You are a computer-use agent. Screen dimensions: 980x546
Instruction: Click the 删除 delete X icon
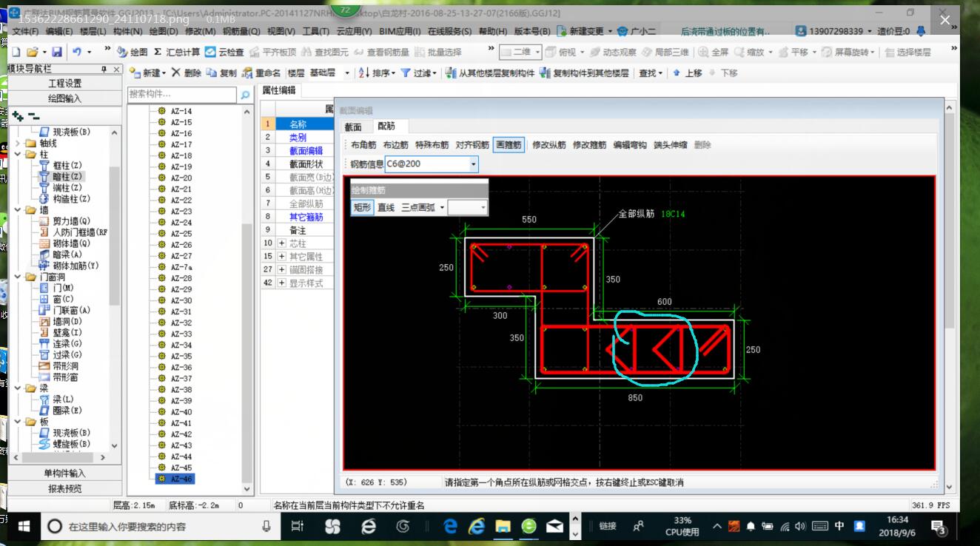point(176,73)
